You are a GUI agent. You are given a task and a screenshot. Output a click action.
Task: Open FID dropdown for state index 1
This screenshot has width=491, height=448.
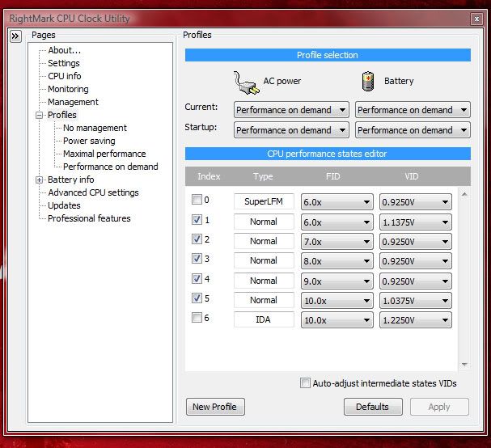click(x=337, y=222)
